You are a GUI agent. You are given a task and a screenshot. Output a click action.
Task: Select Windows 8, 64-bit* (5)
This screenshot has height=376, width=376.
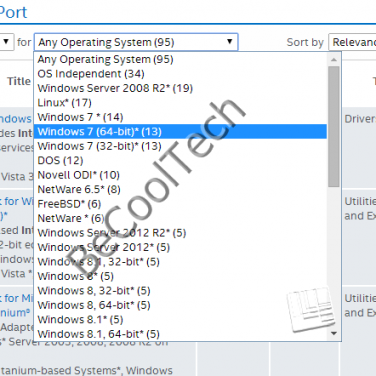[180, 305]
